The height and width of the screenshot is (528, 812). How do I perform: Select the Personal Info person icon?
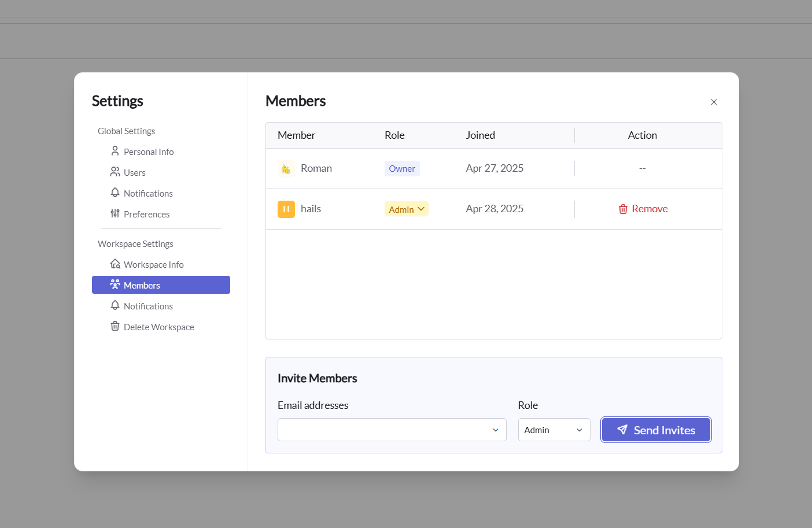coord(115,151)
